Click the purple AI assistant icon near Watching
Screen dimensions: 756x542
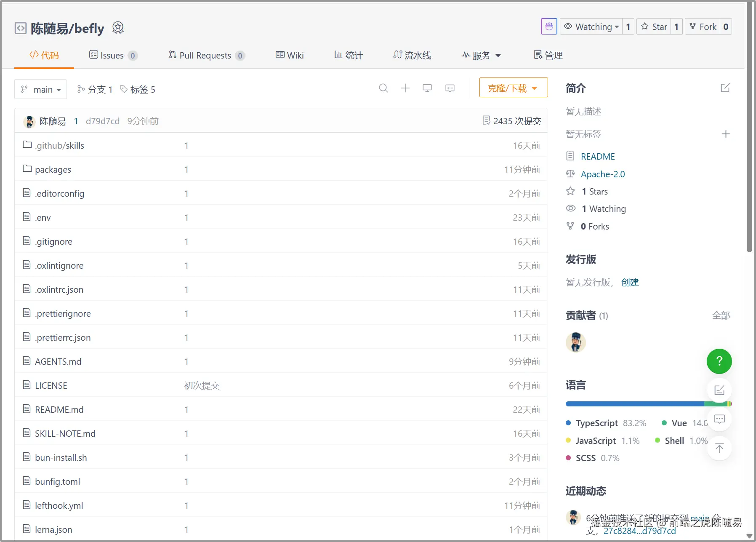548,26
